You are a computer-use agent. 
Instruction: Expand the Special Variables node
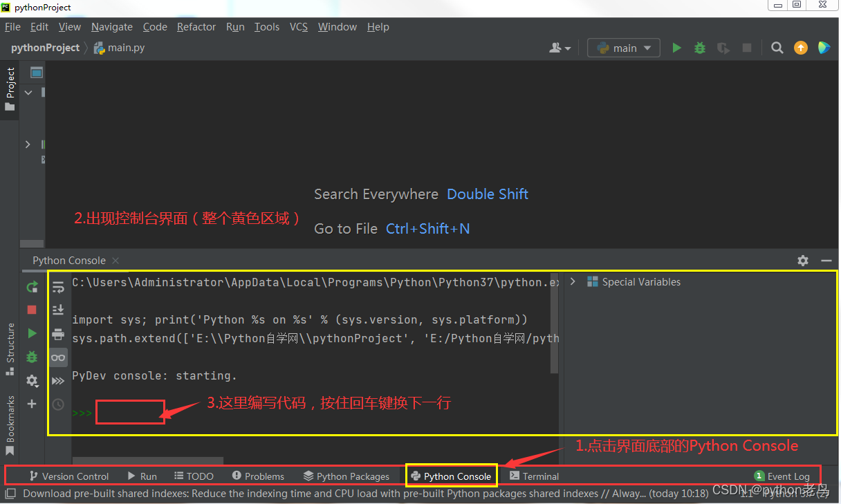click(x=573, y=282)
